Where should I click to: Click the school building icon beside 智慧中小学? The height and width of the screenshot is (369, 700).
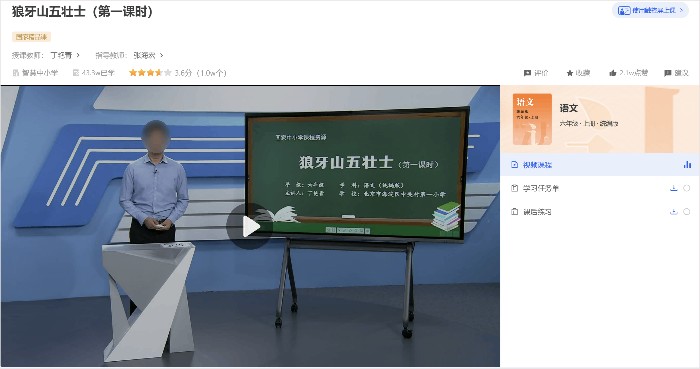coord(16,73)
